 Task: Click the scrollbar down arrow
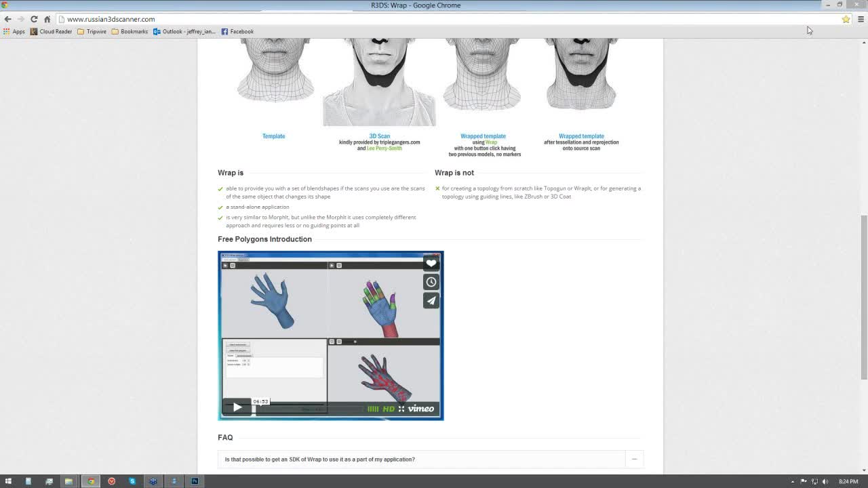pos(864,470)
